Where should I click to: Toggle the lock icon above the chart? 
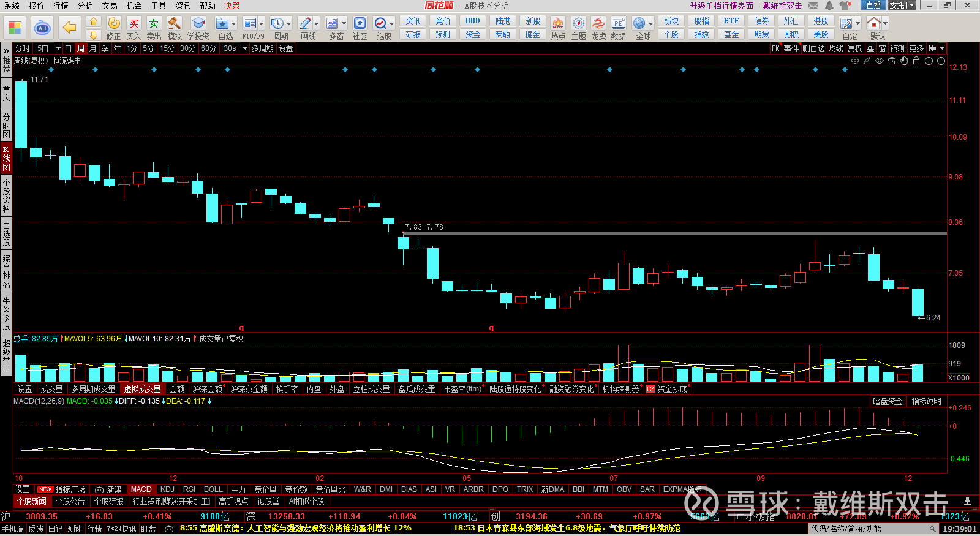pos(916,61)
